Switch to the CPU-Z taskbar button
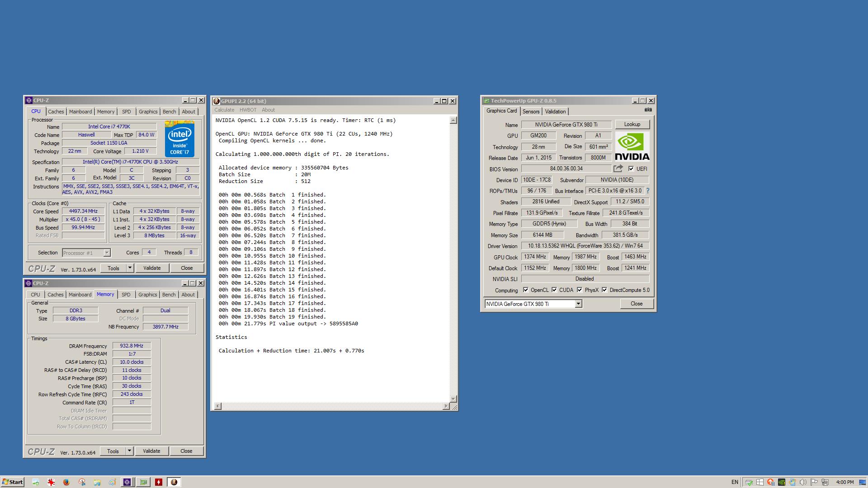Viewport: 868px width, 488px height. pyautogui.click(x=127, y=482)
